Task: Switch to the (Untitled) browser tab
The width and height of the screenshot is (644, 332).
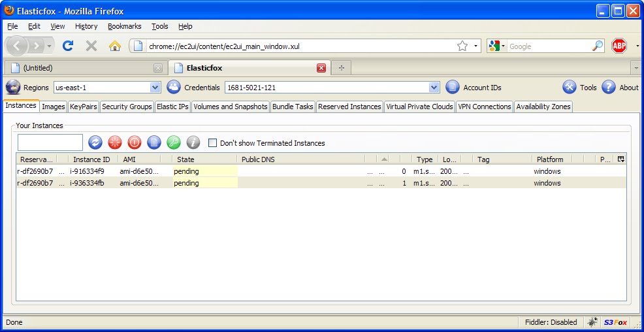Action: tap(86, 68)
